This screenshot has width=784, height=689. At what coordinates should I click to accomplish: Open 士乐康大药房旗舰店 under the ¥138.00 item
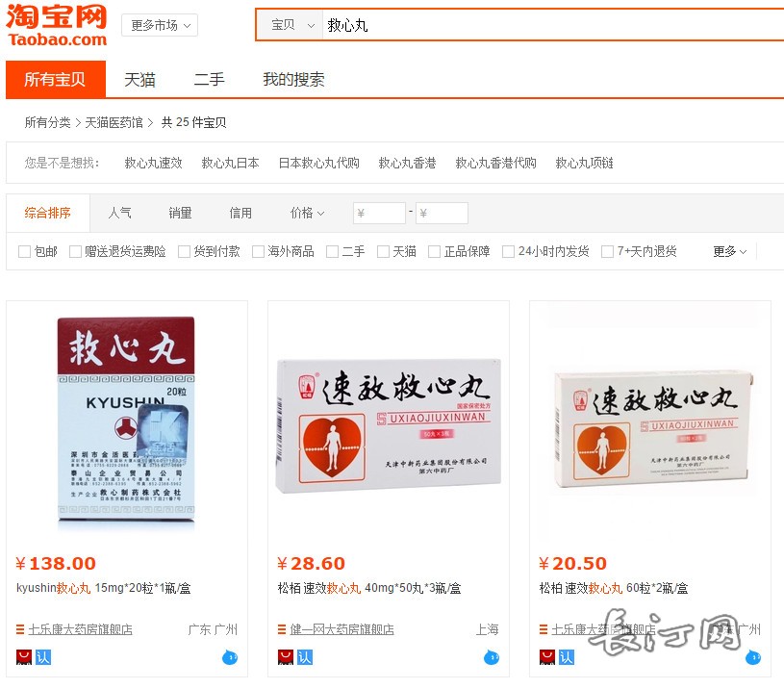pyautogui.click(x=81, y=629)
